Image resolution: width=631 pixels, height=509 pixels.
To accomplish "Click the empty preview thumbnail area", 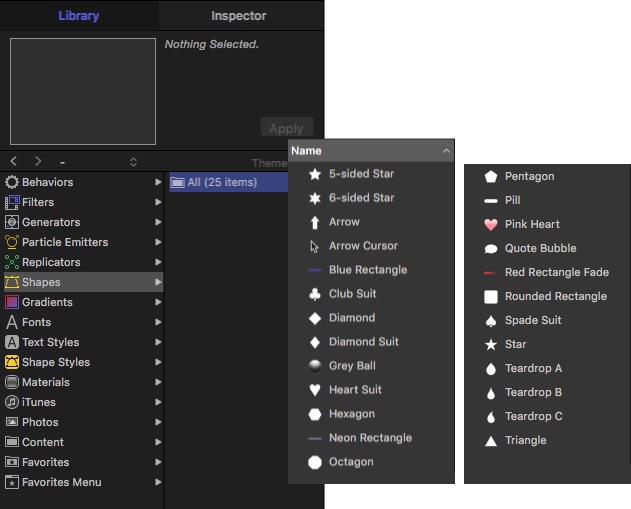I will tap(83, 91).
